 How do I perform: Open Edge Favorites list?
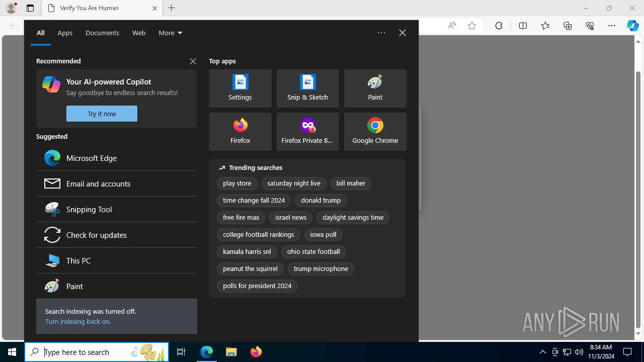point(545,26)
